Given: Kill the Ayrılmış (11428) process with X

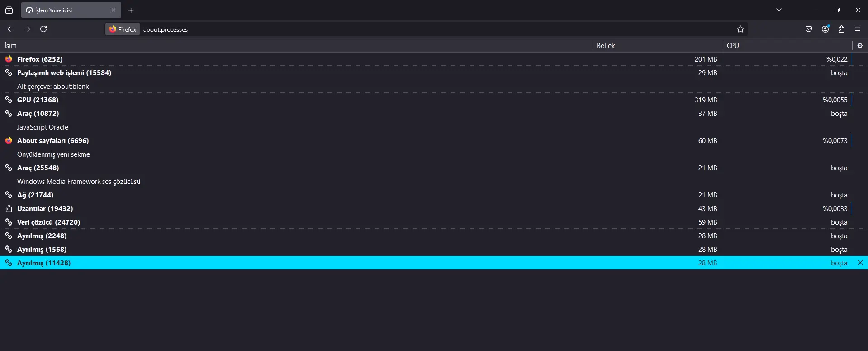Looking at the screenshot, I should 860,263.
